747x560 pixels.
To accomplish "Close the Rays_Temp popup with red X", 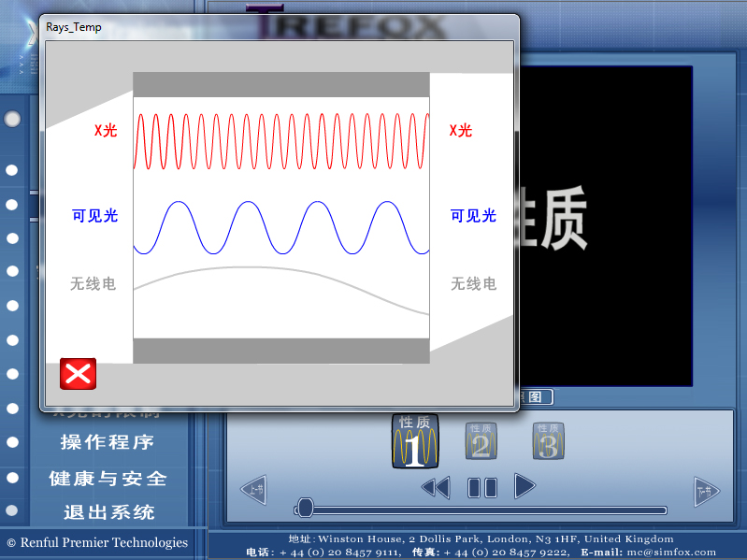I will (x=78, y=373).
